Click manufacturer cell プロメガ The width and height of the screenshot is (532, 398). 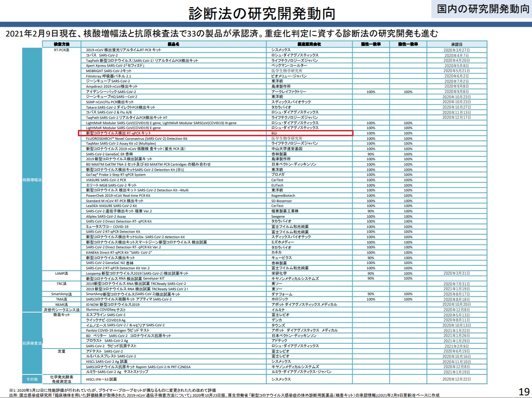tap(277, 175)
